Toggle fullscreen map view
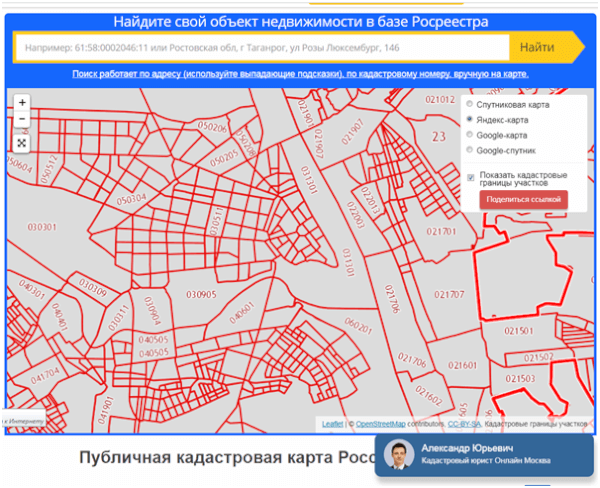This screenshot has height=488, width=600. pos(22,143)
